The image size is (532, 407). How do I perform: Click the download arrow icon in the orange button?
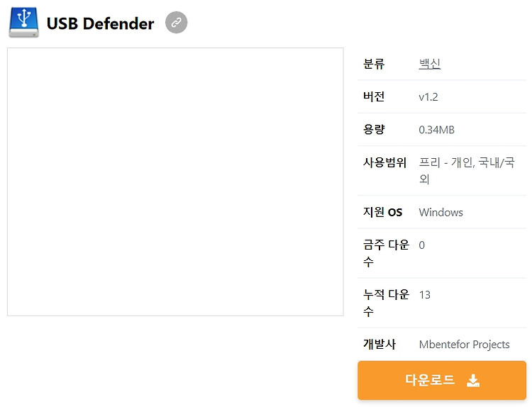pos(473,380)
